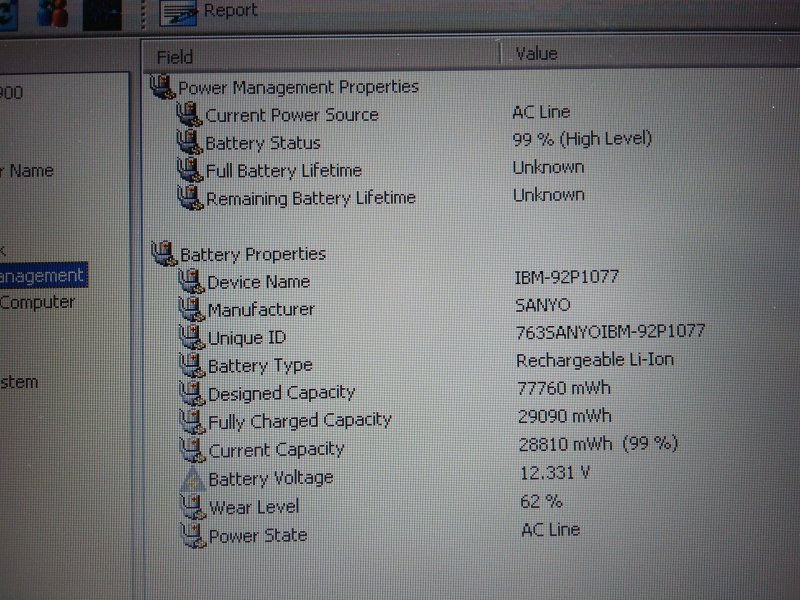Select the Remaining Battery Lifetime row
This screenshot has height=600, width=800.
coord(310,198)
